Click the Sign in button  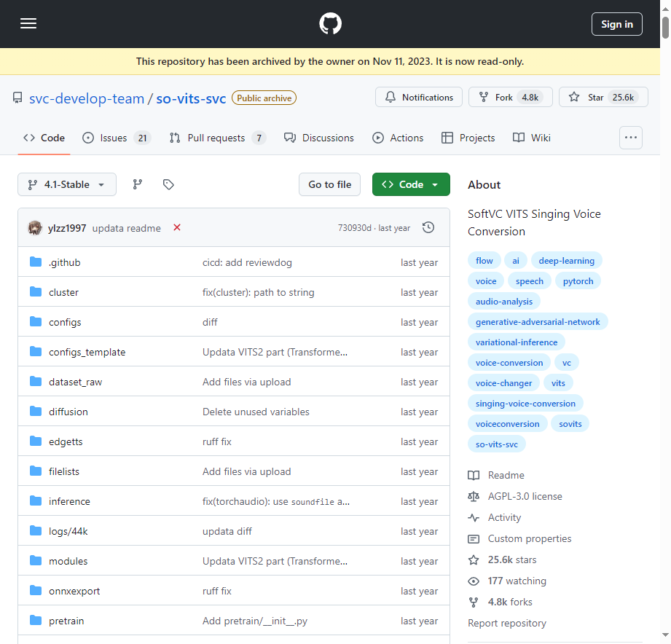tap(616, 24)
